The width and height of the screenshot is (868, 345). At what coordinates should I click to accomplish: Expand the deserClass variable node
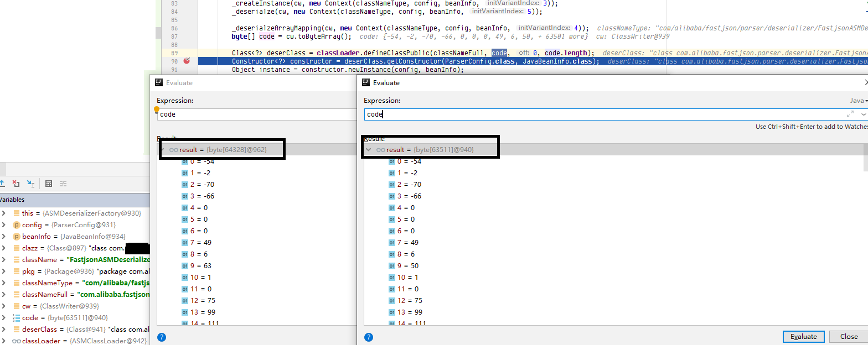[x=3, y=330]
